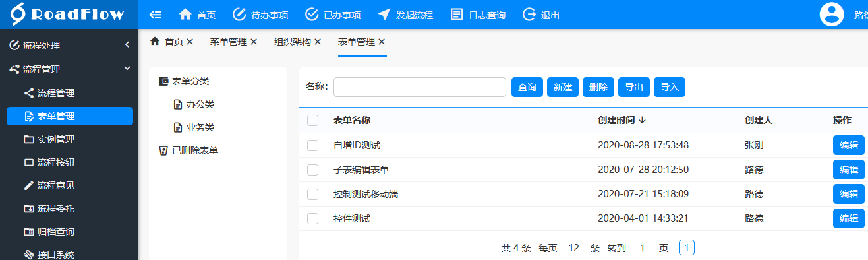Switch to the 组织架构 tab

coord(293,42)
